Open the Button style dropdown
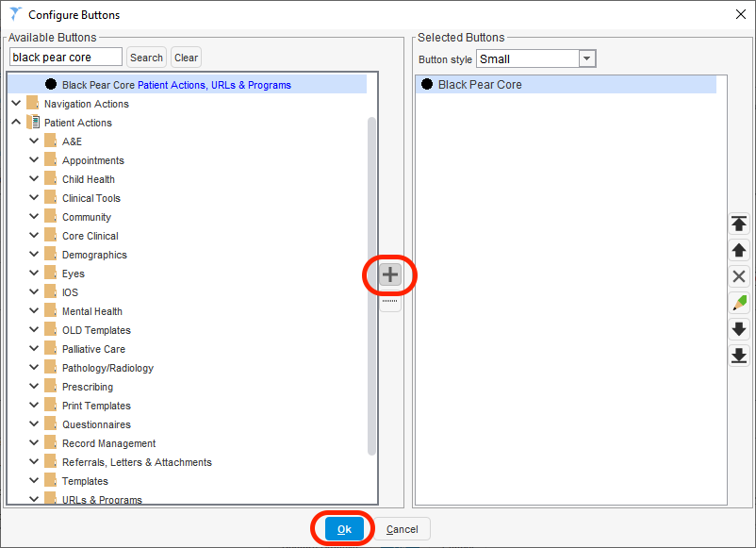This screenshot has height=548, width=756. [586, 58]
